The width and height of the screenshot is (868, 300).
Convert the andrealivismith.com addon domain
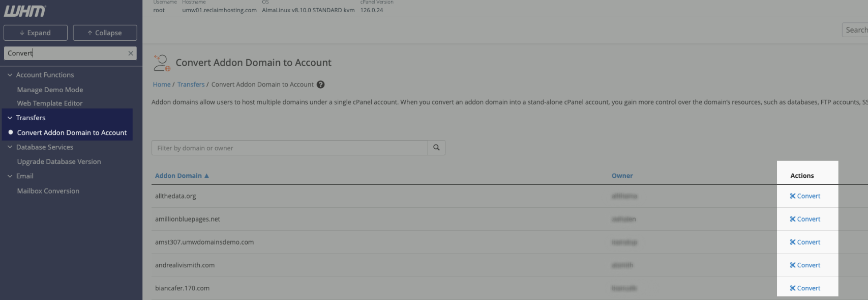[x=805, y=265]
